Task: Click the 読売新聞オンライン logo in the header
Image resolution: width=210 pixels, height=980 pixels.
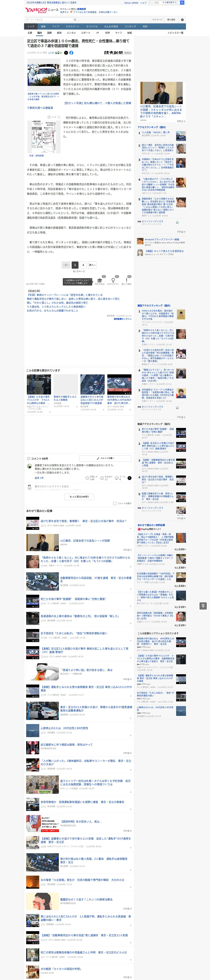Action: click(118, 53)
